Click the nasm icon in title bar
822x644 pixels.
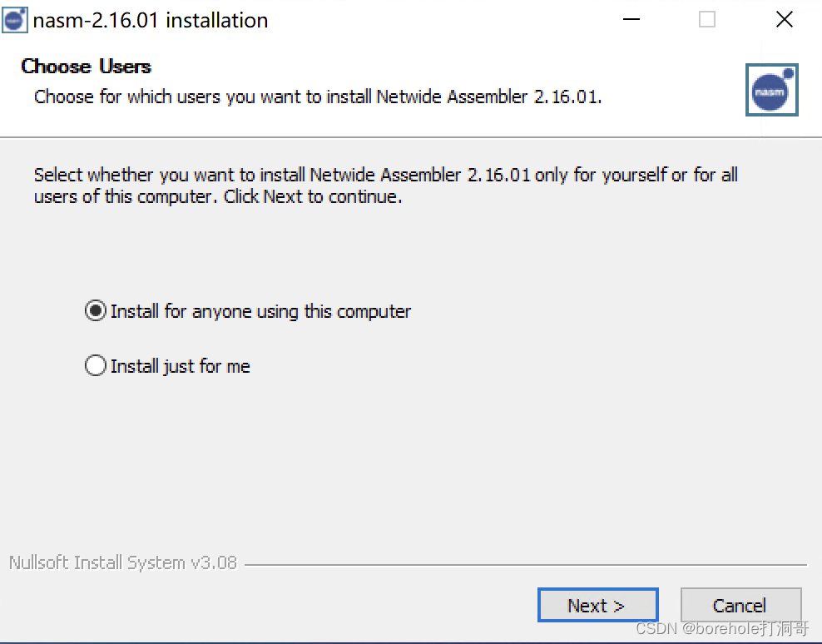pos(15,20)
